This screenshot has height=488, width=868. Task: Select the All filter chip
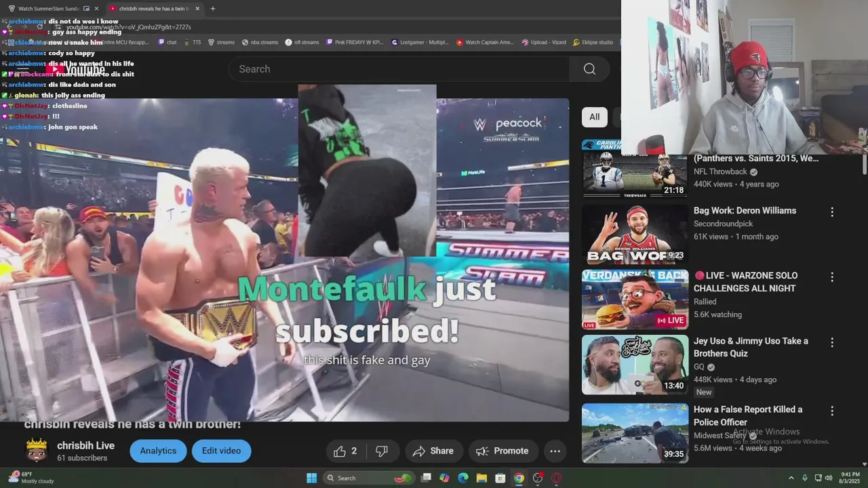point(594,117)
